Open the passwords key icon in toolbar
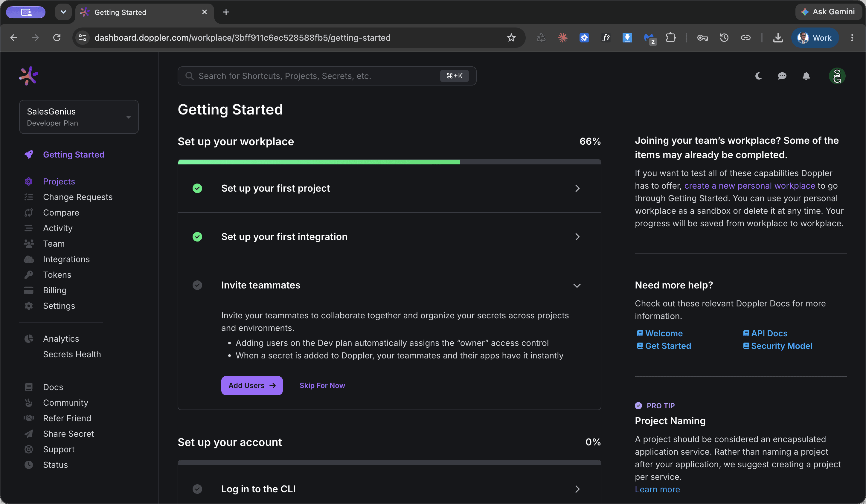This screenshot has height=504, width=866. 702,37
